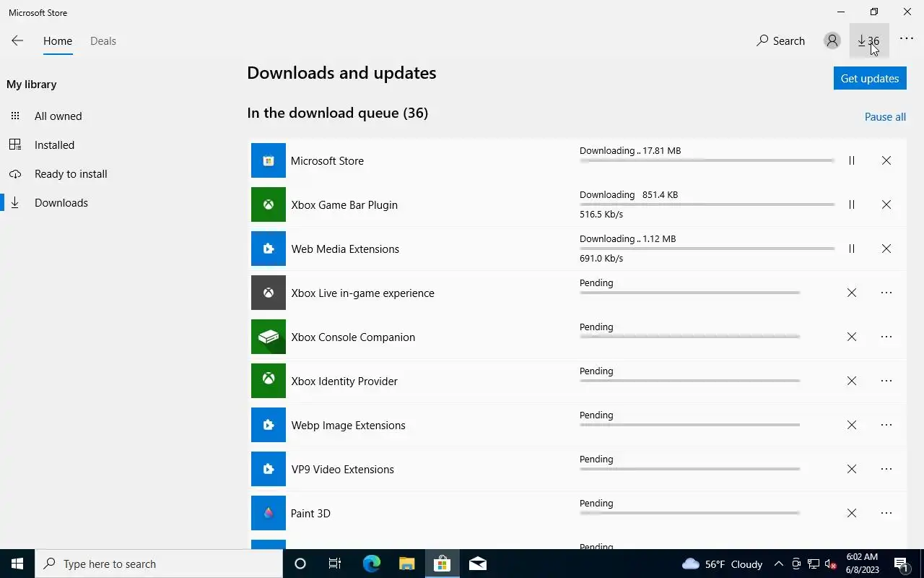Image resolution: width=924 pixels, height=578 pixels.
Task: Cancel Xbox Console Companion pending download
Action: [852, 337]
